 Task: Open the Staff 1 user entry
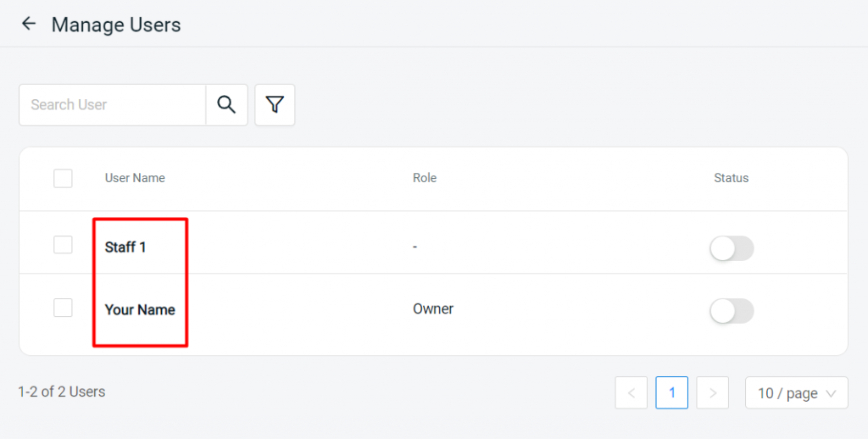[125, 247]
